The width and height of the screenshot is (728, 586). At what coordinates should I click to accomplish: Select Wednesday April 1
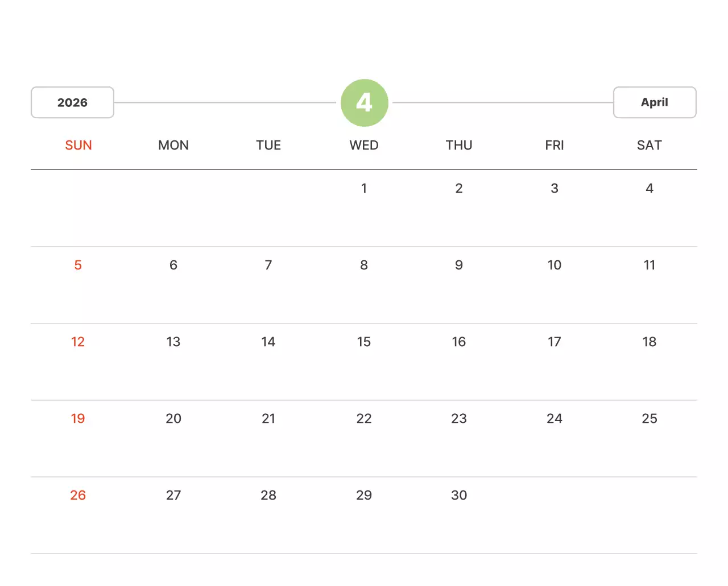coord(364,189)
